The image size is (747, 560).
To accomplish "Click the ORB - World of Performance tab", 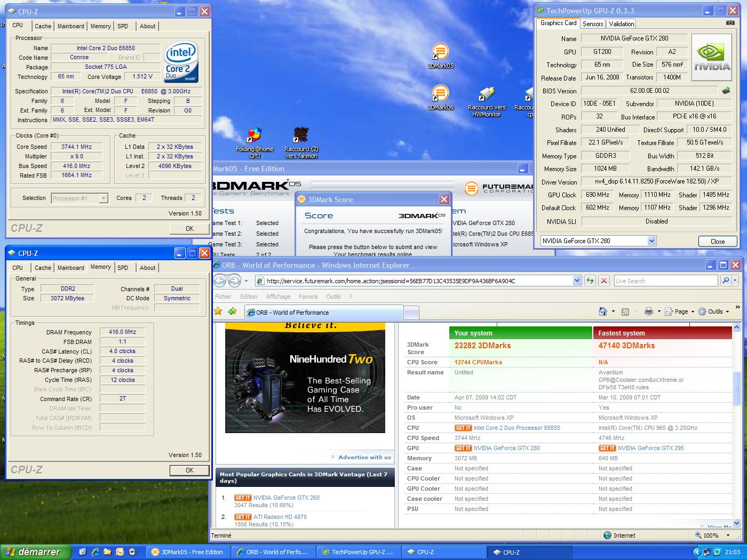I will [323, 313].
